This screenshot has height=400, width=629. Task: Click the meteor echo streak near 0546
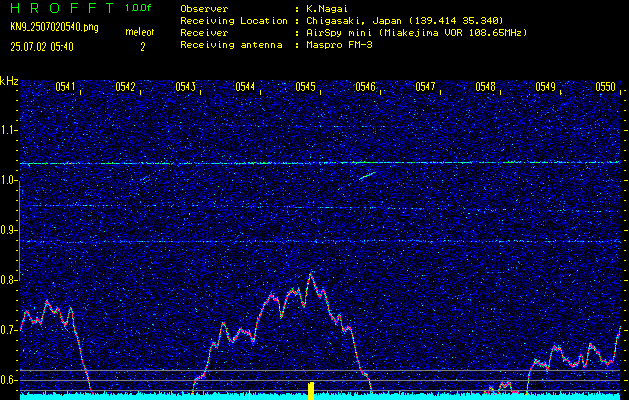367,176
